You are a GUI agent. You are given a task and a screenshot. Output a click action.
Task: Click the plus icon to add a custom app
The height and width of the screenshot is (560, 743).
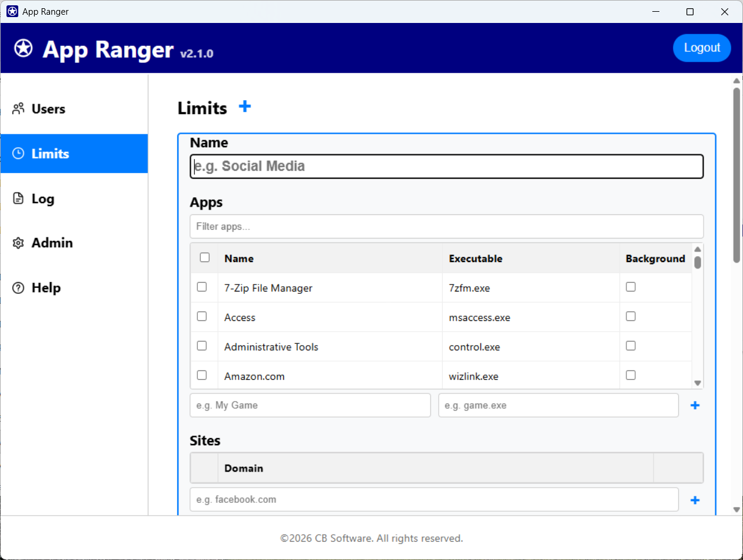point(695,405)
